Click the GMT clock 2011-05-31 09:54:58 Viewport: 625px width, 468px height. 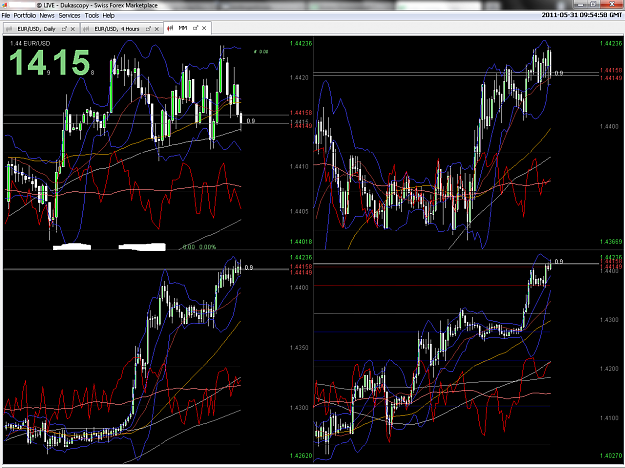point(582,15)
